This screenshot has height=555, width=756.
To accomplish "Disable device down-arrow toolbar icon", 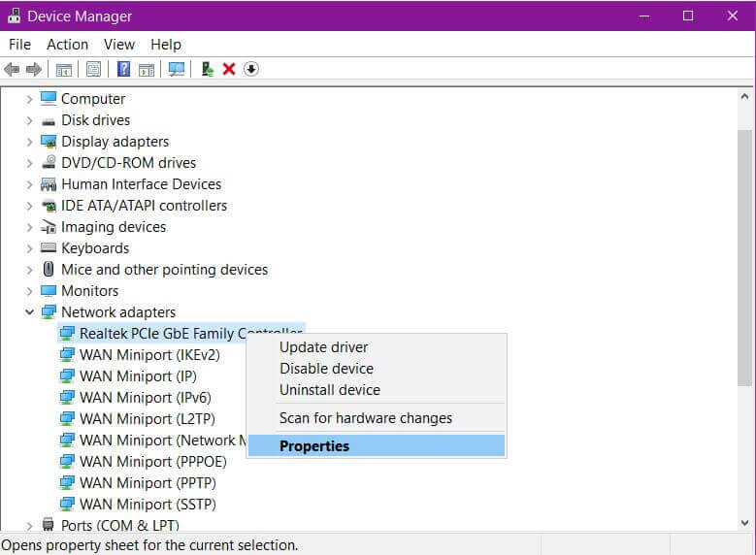I will [250, 70].
